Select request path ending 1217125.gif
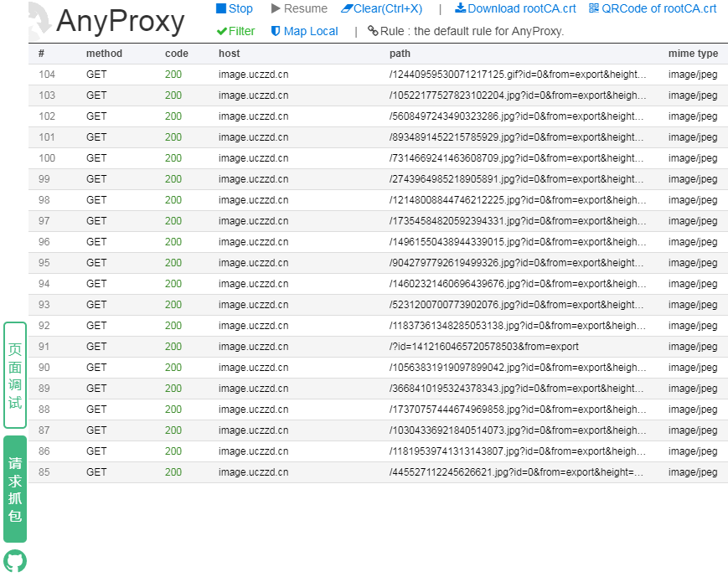The height and width of the screenshot is (577, 728). point(518,75)
